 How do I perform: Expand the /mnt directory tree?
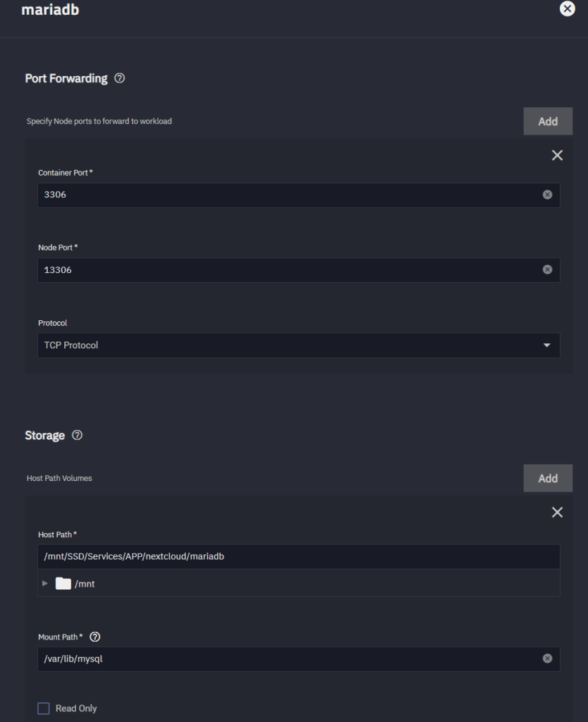tap(44, 583)
